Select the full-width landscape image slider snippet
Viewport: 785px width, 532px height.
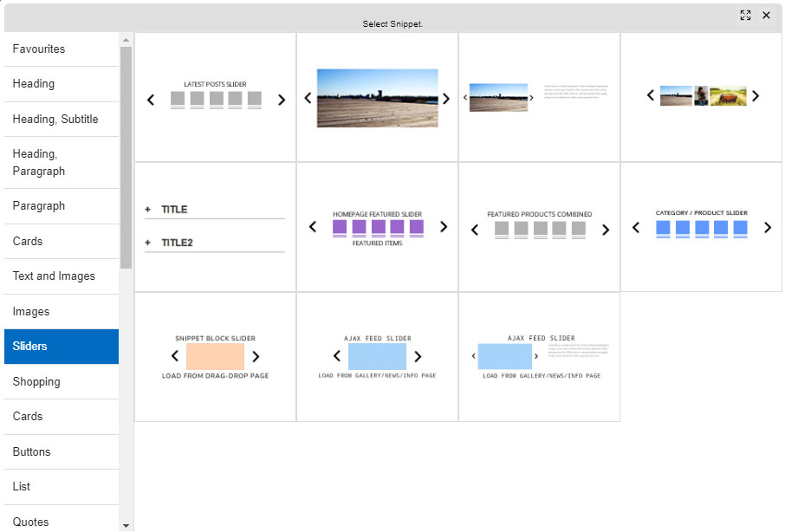(377, 97)
